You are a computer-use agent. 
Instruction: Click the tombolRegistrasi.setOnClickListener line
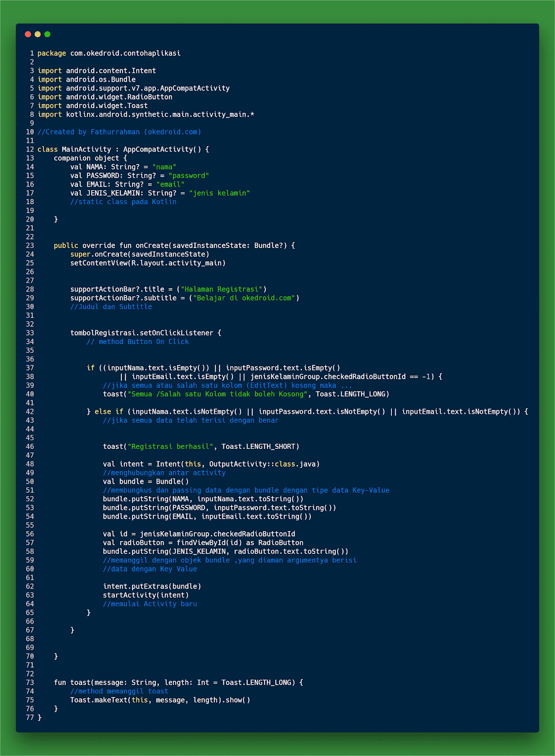(146, 333)
